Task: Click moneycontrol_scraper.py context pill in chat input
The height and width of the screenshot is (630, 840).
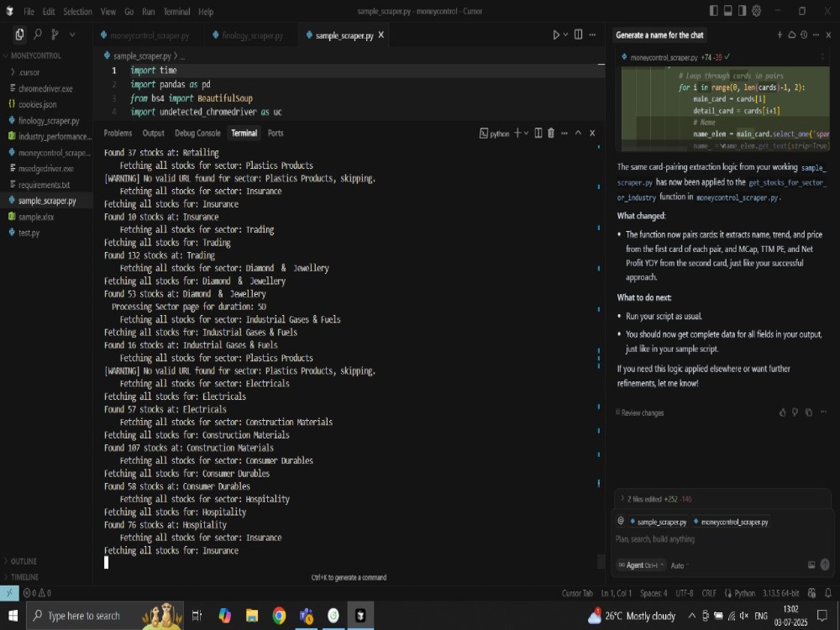Action: click(x=731, y=522)
